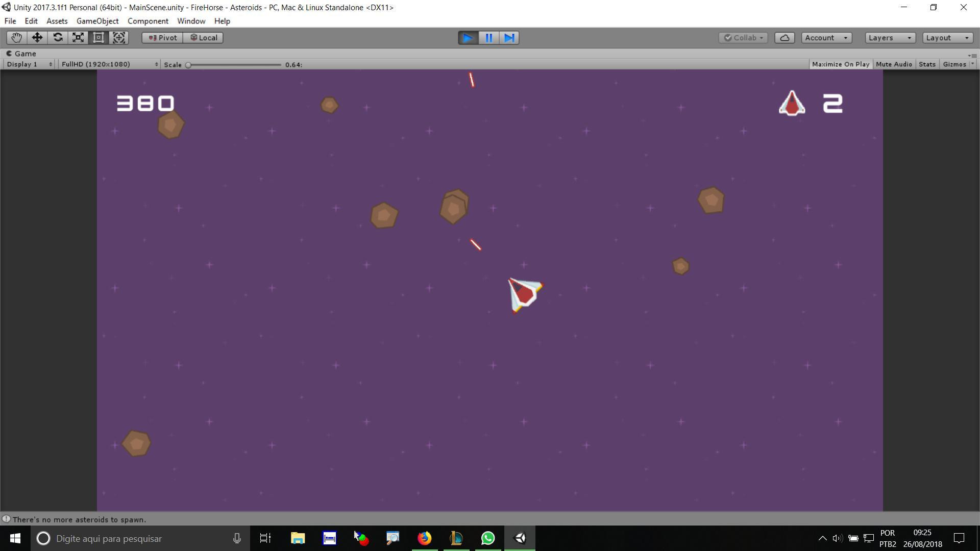
Task: Open Firefox from taskbar
Action: pyautogui.click(x=424, y=538)
